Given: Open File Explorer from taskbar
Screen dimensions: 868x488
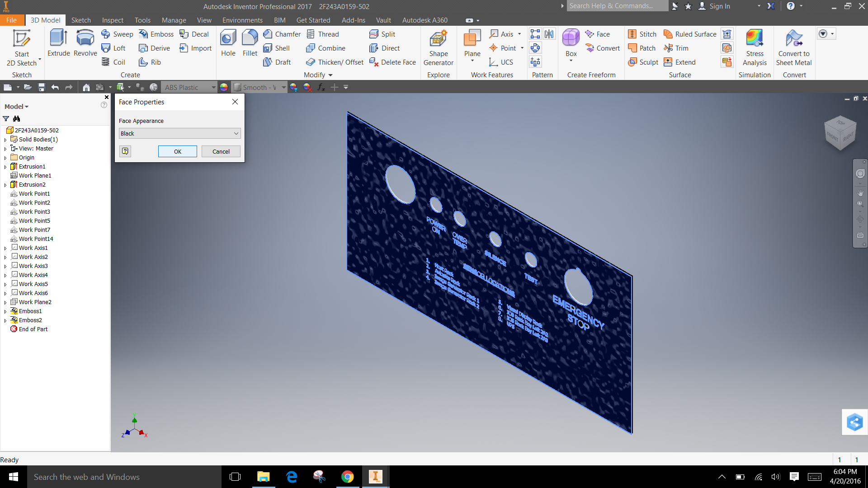Looking at the screenshot, I should coord(263,477).
